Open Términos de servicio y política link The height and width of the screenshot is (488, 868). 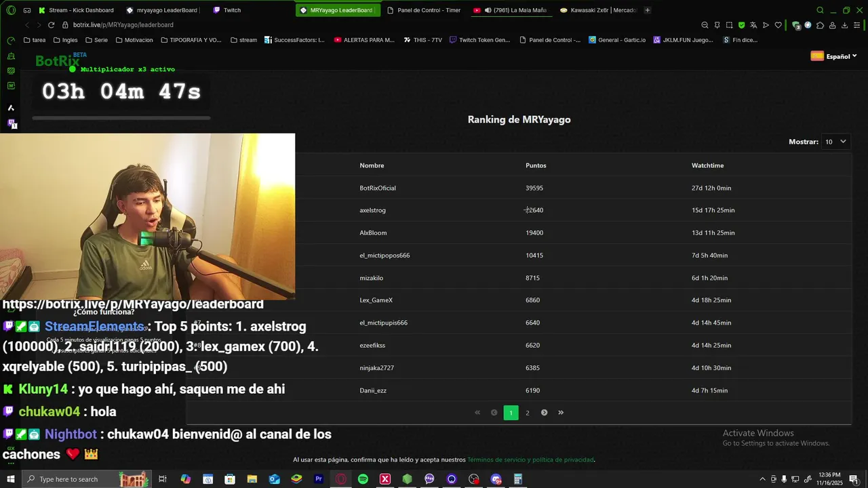(x=531, y=460)
